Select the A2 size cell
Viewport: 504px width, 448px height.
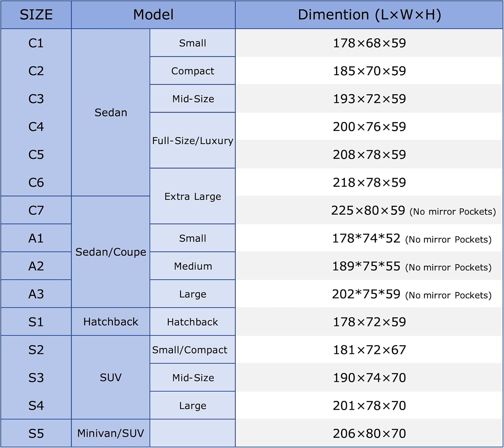pyautogui.click(x=36, y=266)
